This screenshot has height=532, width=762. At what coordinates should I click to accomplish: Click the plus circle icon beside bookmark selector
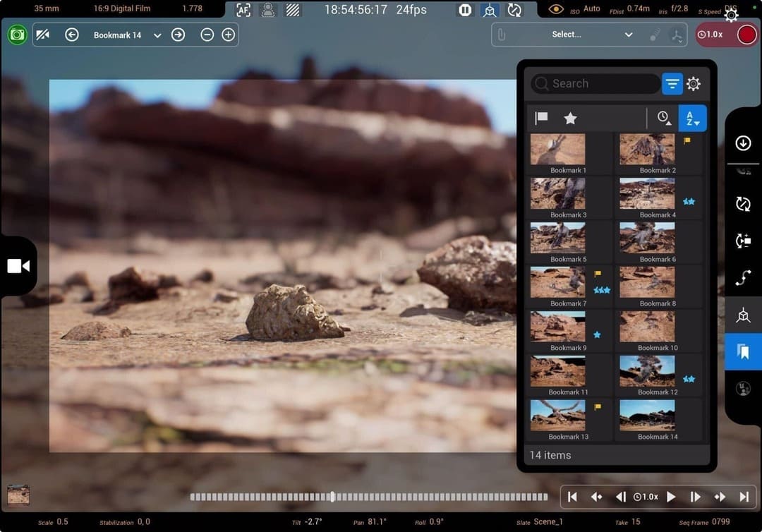click(228, 35)
